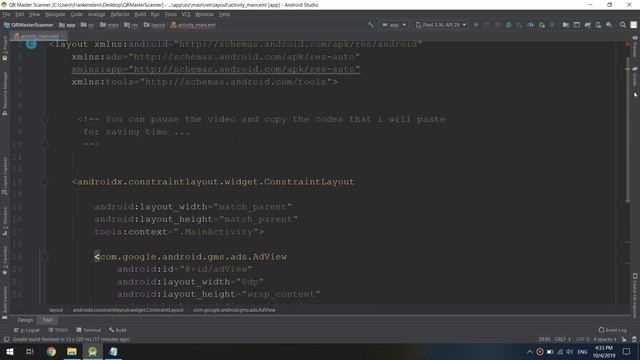Screen dimensions: 640x360
Task: Click the tool window quick-access icon in status bar corner
Action: [x=6, y=339]
